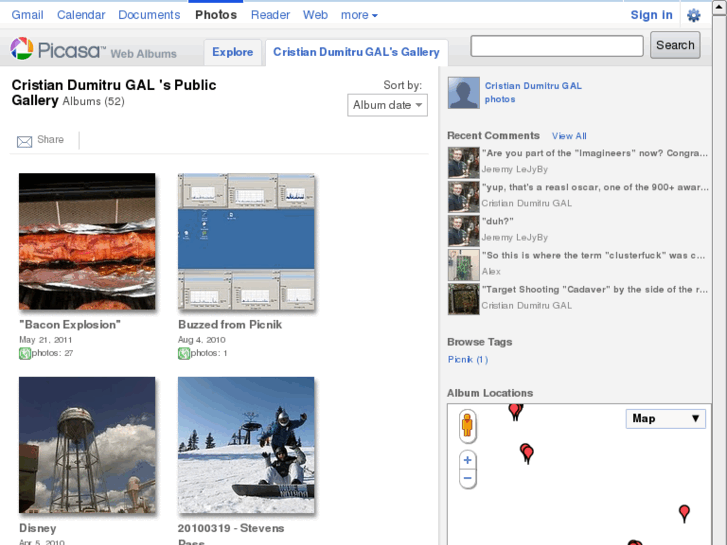This screenshot has width=727, height=545.
Task: Click the Web Albums text by the logo
Action: point(144,54)
